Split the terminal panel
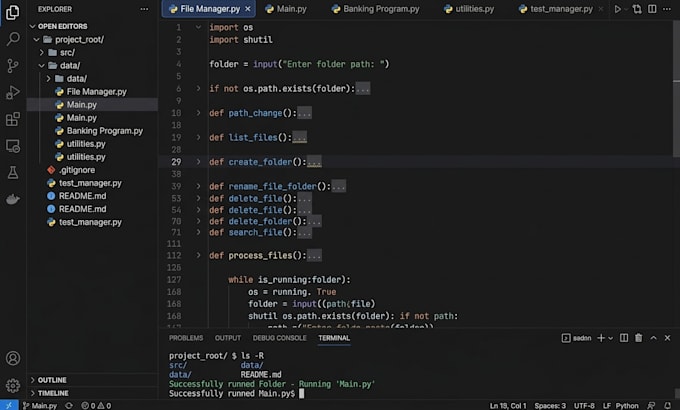Screen dimensions: 680x410 pos(624,338)
